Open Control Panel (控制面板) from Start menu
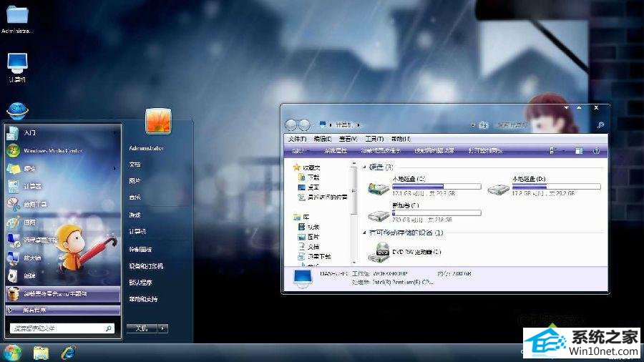Image resolution: width=644 pixels, height=362 pixels. pos(140,249)
